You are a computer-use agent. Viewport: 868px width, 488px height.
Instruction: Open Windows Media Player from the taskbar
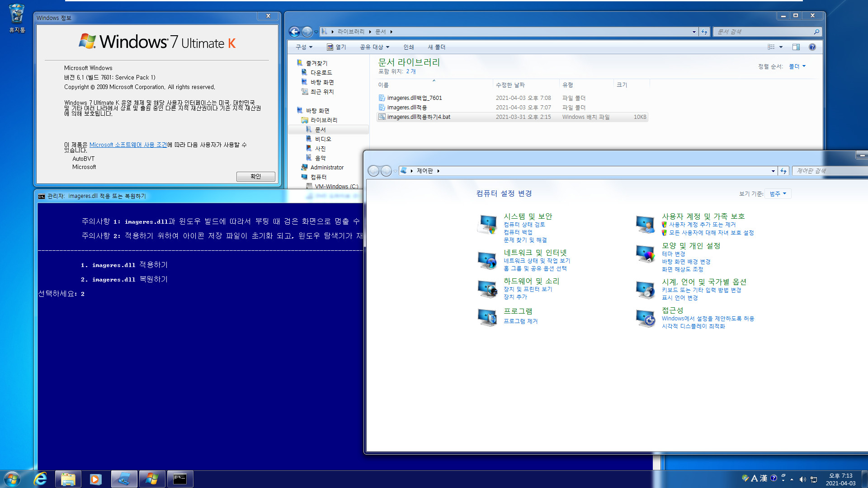96,479
